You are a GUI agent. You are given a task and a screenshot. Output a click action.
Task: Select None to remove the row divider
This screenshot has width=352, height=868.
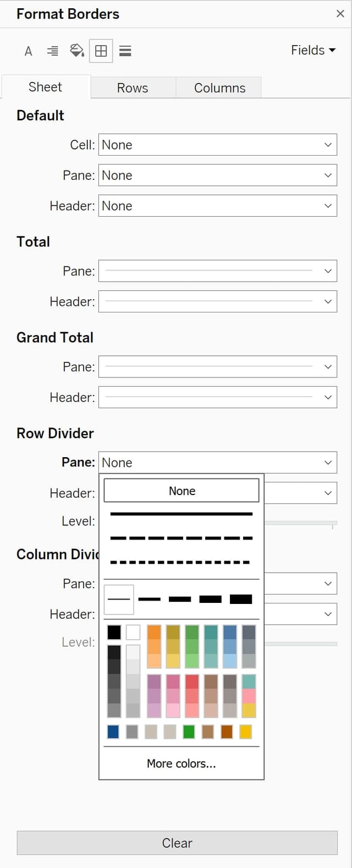(182, 490)
